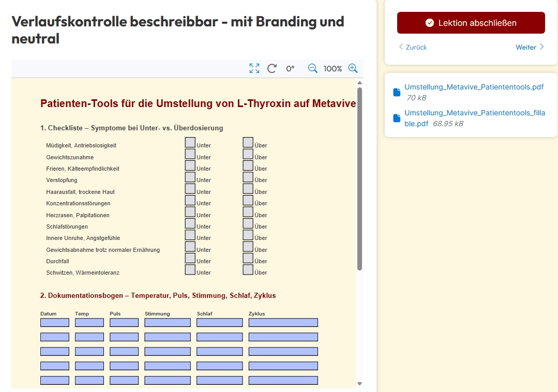Click file icon beside the fillable PDF
Viewport: 558px width, 392px height.
tap(397, 118)
